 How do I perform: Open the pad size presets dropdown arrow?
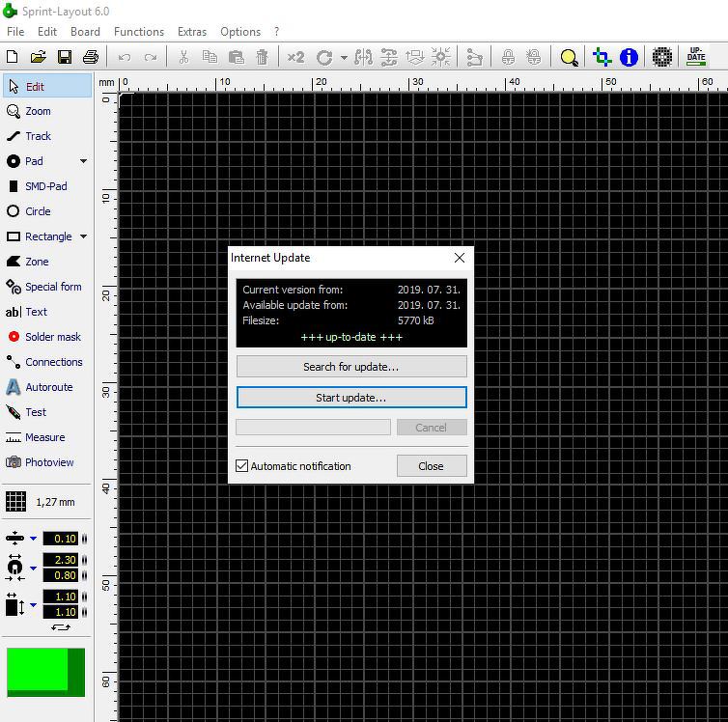(x=34, y=568)
